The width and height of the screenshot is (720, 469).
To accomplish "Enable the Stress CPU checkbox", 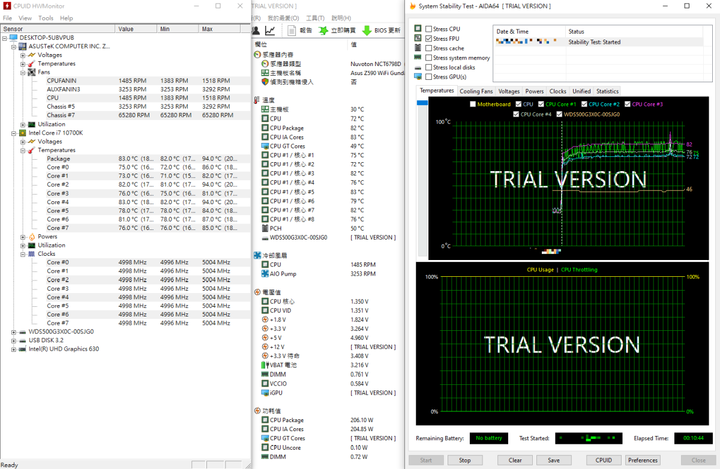I will pos(428,29).
